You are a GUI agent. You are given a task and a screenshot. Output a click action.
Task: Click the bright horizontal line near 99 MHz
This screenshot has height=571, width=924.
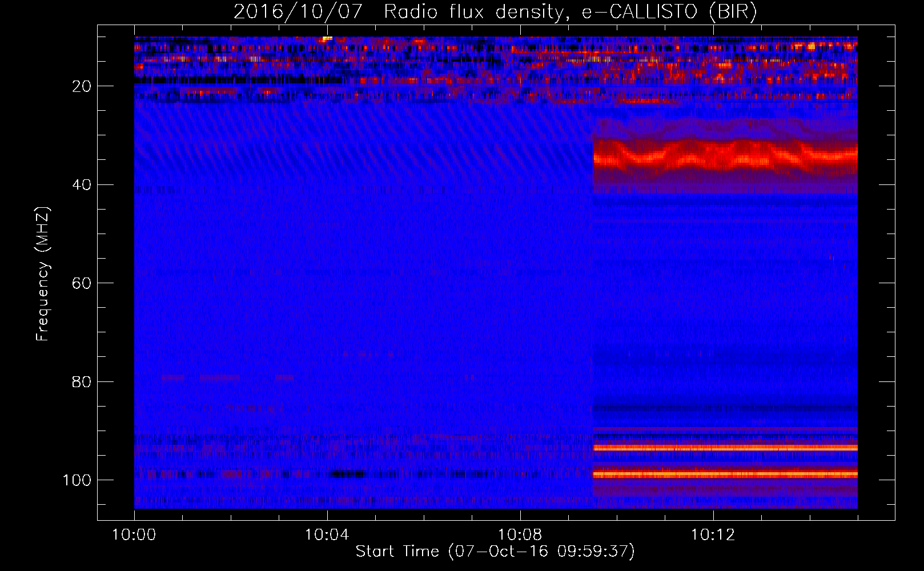click(x=725, y=475)
